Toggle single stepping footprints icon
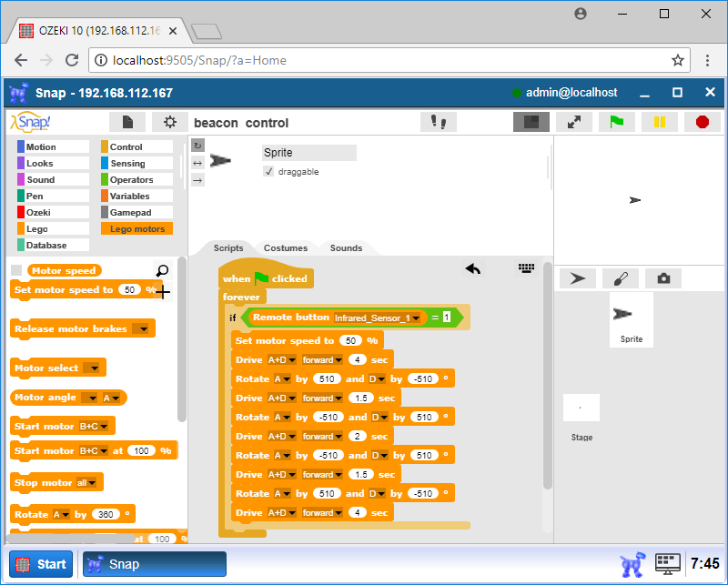Viewport: 728px width, 585px height. click(439, 122)
